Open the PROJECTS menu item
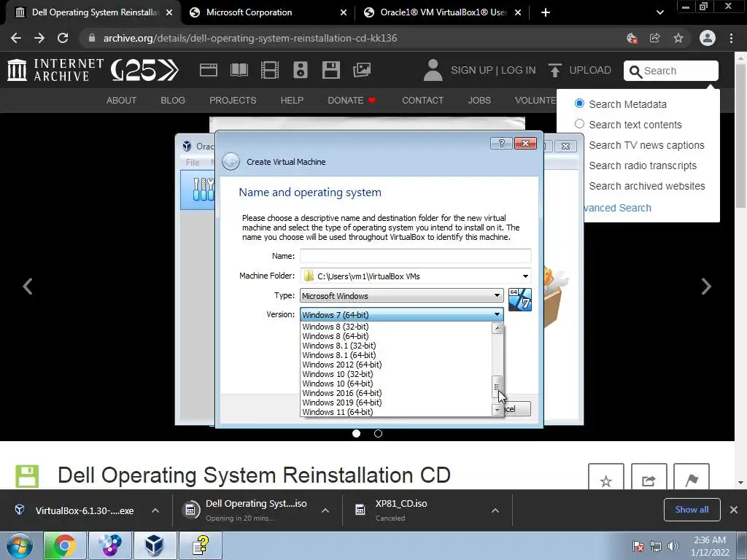This screenshot has height=560, width=747. (x=233, y=101)
